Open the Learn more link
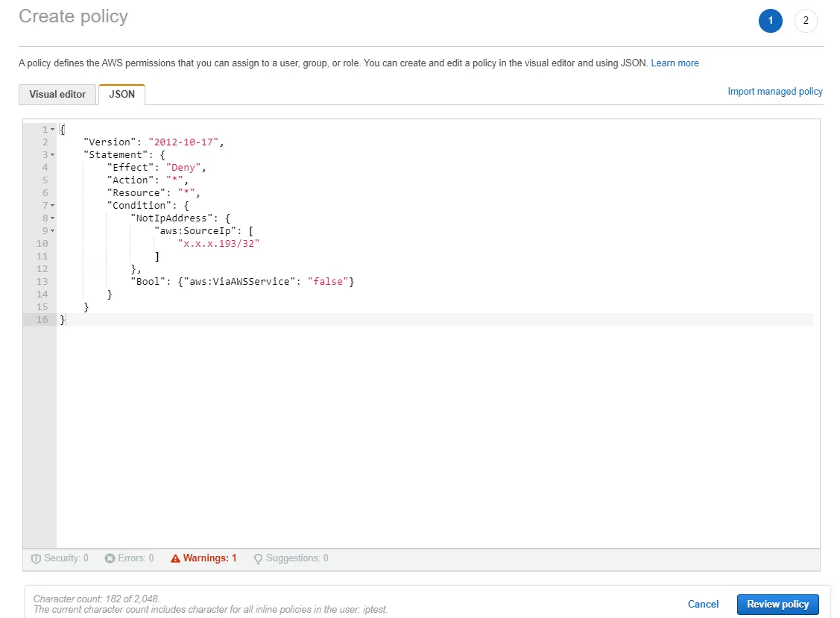Image resolution: width=840 pixels, height=618 pixels. click(675, 63)
